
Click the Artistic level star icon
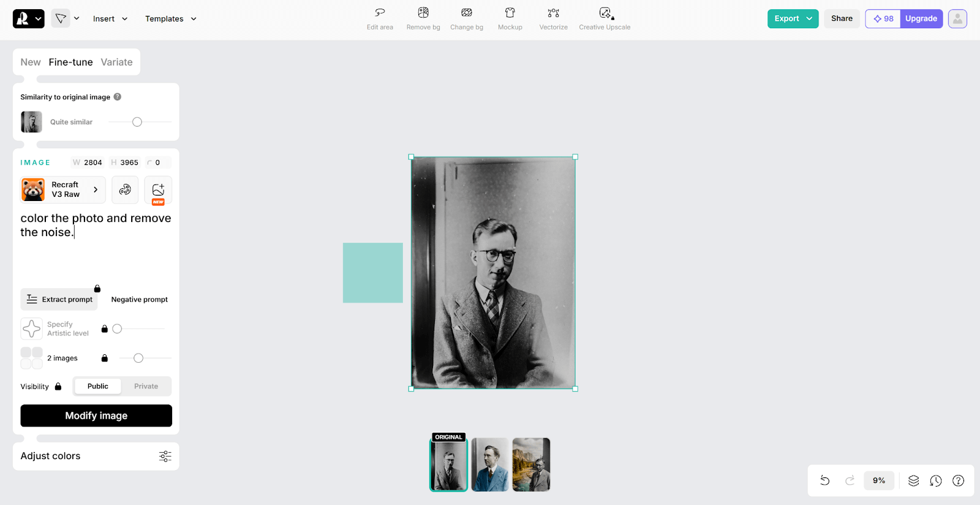pyautogui.click(x=31, y=329)
